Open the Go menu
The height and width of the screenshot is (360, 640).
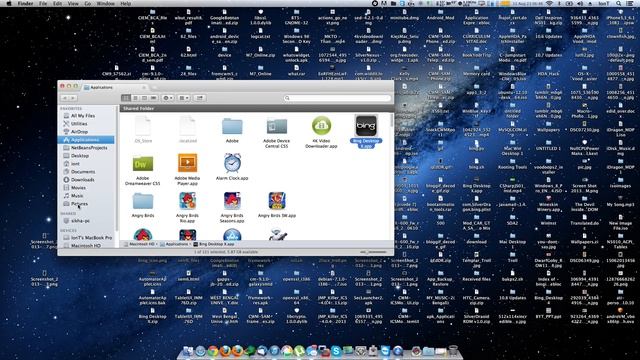point(88,3)
